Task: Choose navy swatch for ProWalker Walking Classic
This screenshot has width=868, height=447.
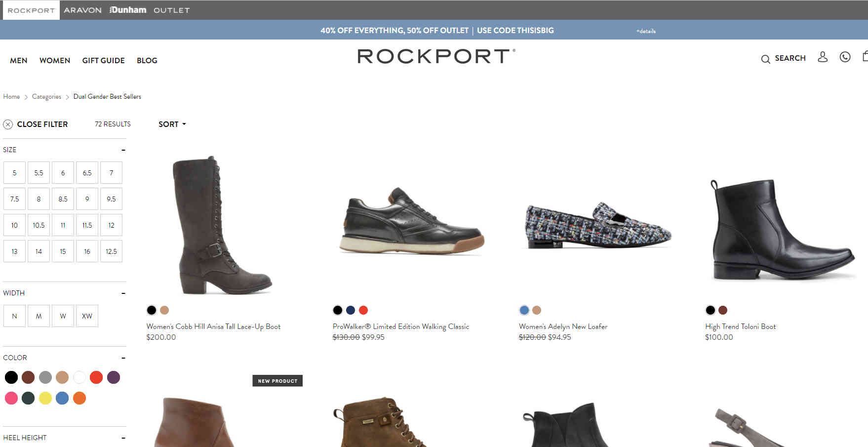Action: coord(351,310)
